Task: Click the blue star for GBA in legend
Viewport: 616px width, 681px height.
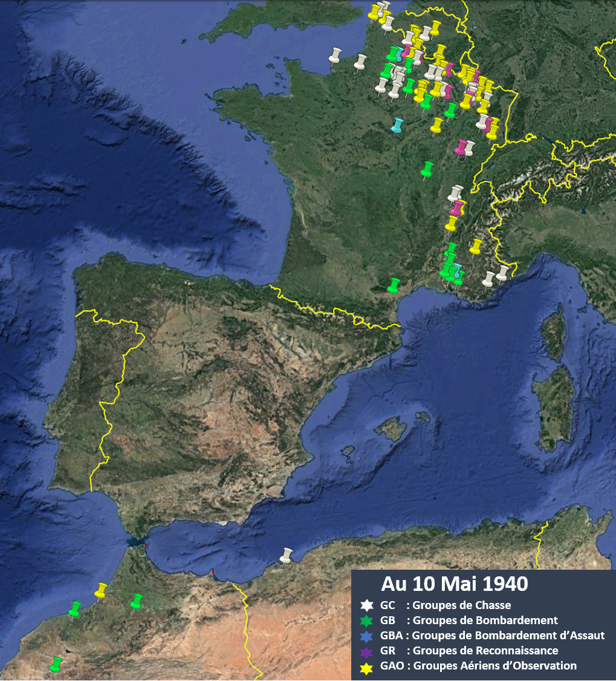Action: tap(367, 636)
